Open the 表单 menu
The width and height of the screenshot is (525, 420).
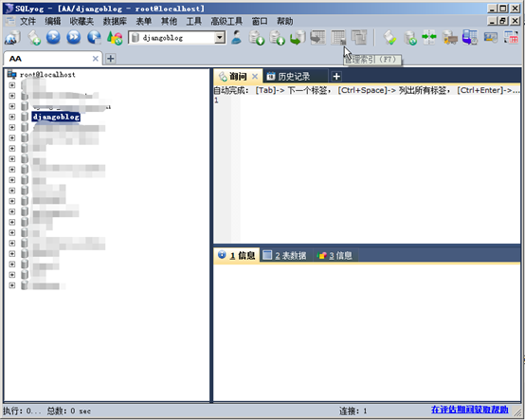pos(144,22)
